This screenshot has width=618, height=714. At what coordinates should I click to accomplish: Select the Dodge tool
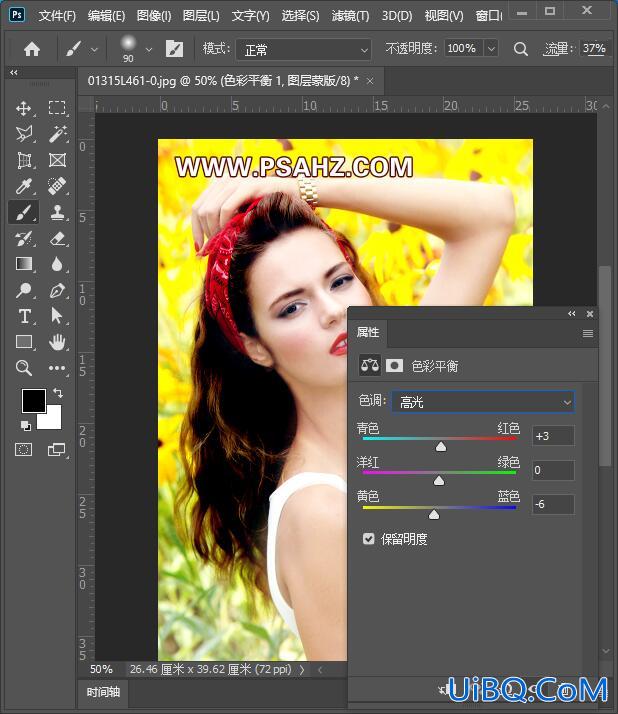[x=24, y=290]
